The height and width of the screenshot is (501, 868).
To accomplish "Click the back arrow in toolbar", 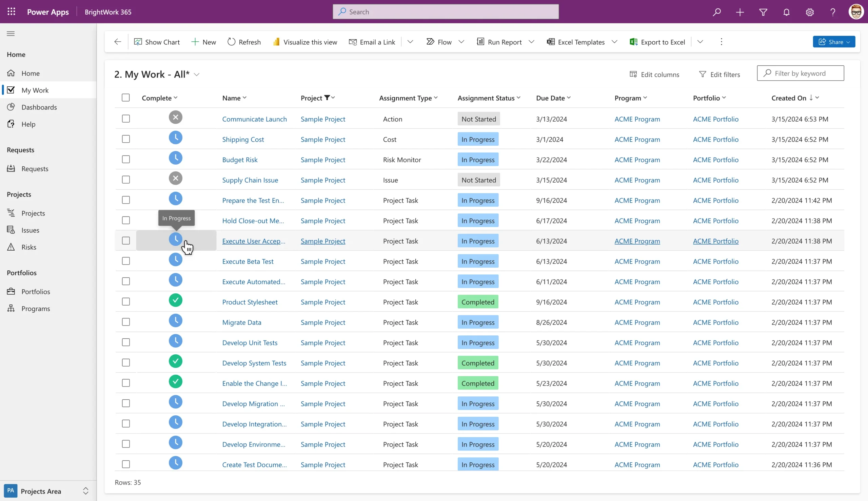I will (118, 42).
